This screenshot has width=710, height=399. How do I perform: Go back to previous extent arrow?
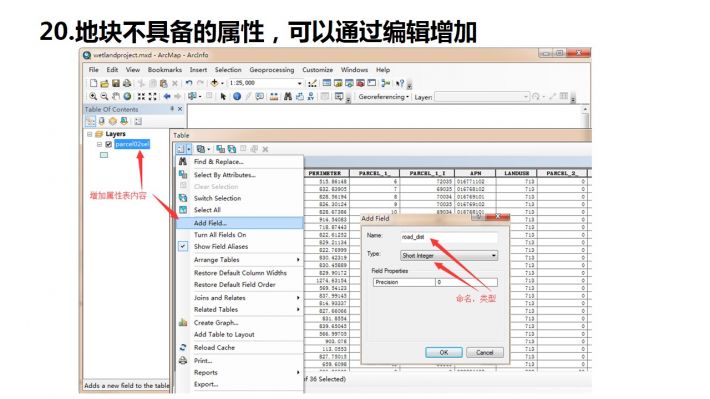pyautogui.click(x=167, y=96)
